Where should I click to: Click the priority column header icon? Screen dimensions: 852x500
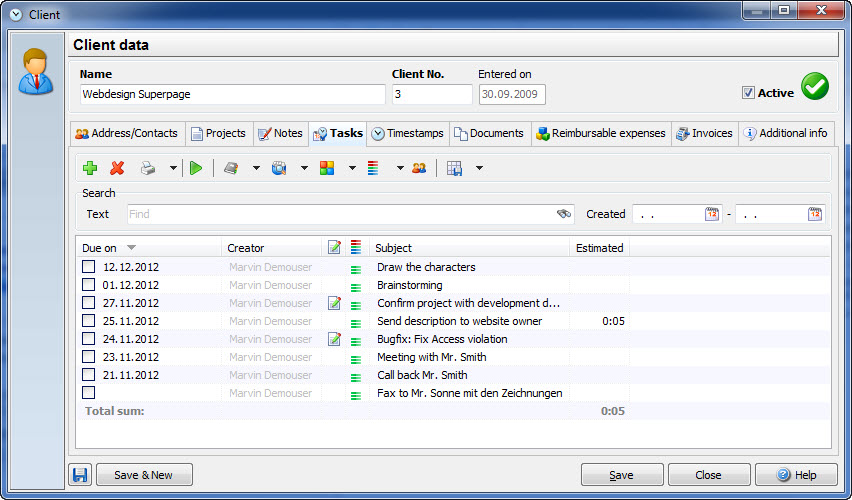(356, 248)
